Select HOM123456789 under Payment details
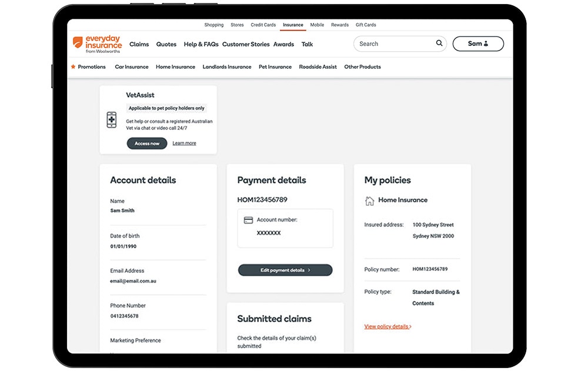588x371 pixels. pos(262,199)
